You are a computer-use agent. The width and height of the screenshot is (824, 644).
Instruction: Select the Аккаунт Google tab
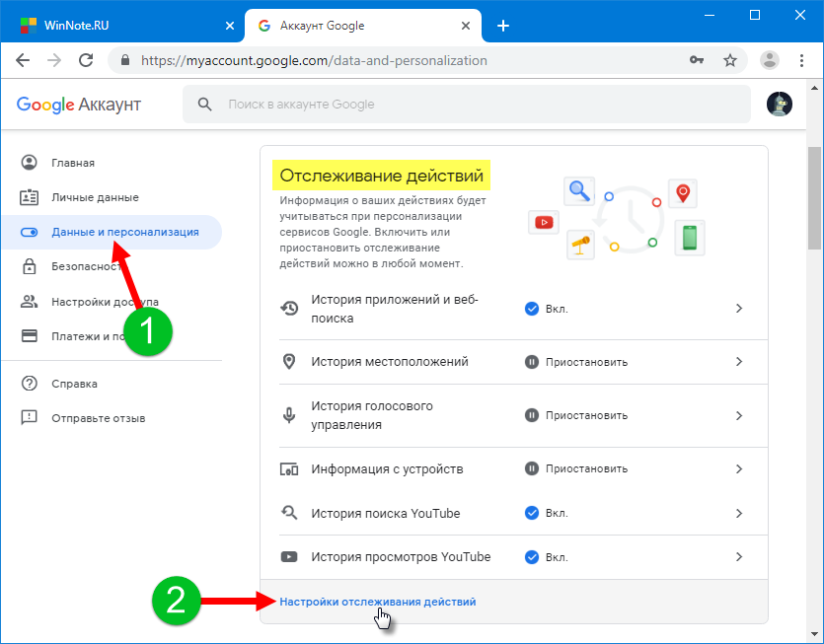click(362, 26)
